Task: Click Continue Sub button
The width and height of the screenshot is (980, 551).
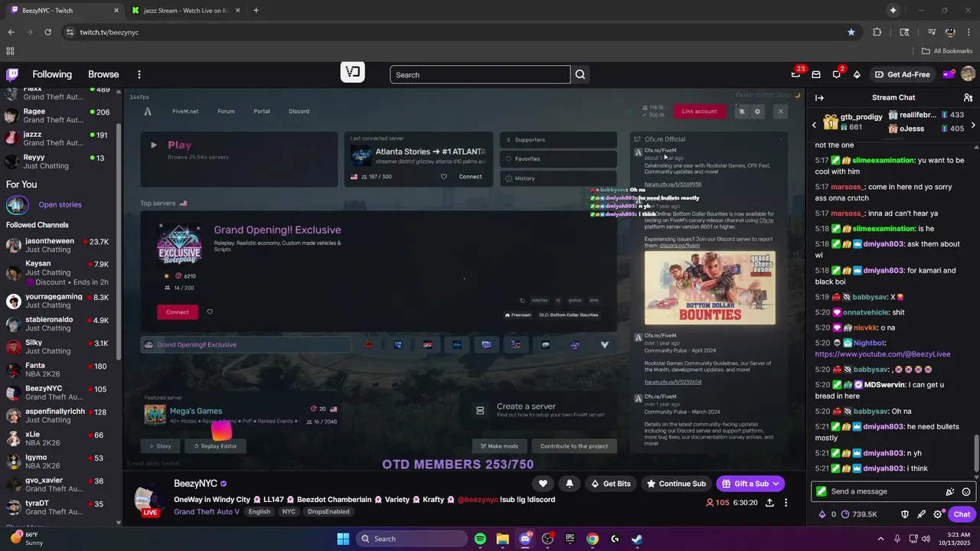Action: tap(676, 484)
